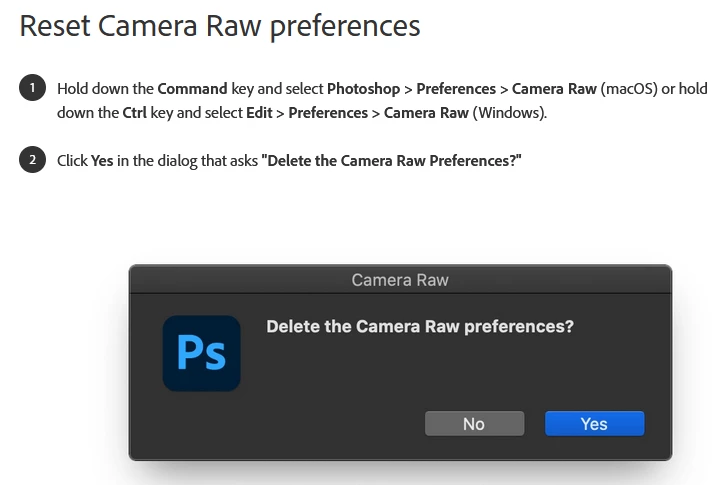Click the (macOS) text in step 1

pos(629,89)
